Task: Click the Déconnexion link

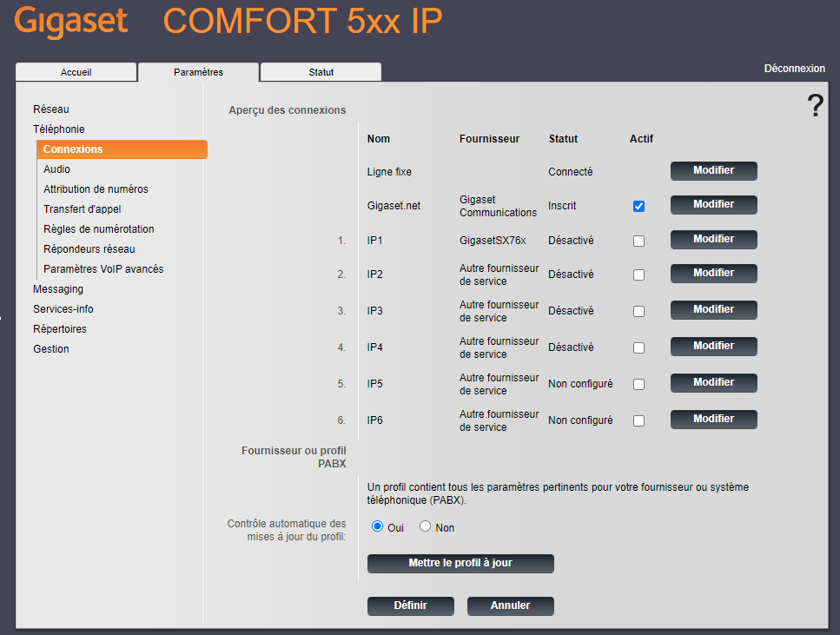Action: point(795,69)
